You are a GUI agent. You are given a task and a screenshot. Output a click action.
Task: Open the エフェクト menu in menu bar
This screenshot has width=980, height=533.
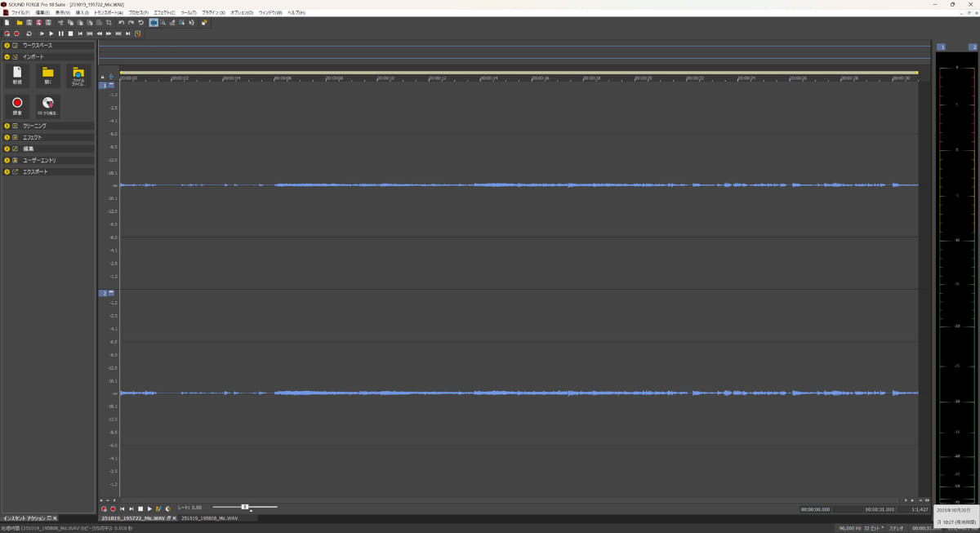tap(164, 13)
